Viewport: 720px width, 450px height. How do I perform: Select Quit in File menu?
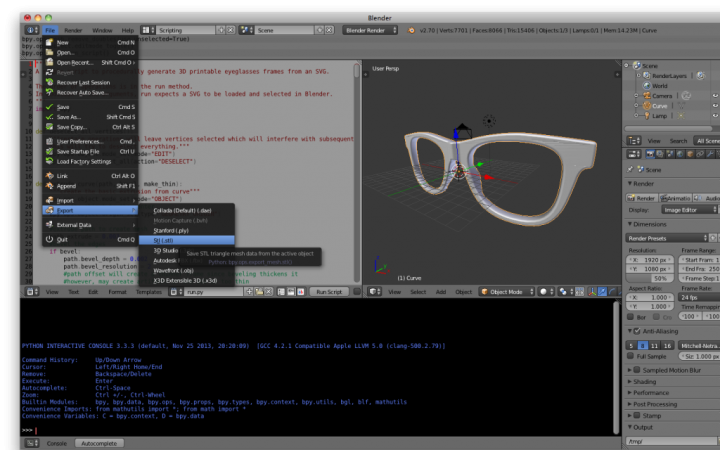[x=90, y=239]
